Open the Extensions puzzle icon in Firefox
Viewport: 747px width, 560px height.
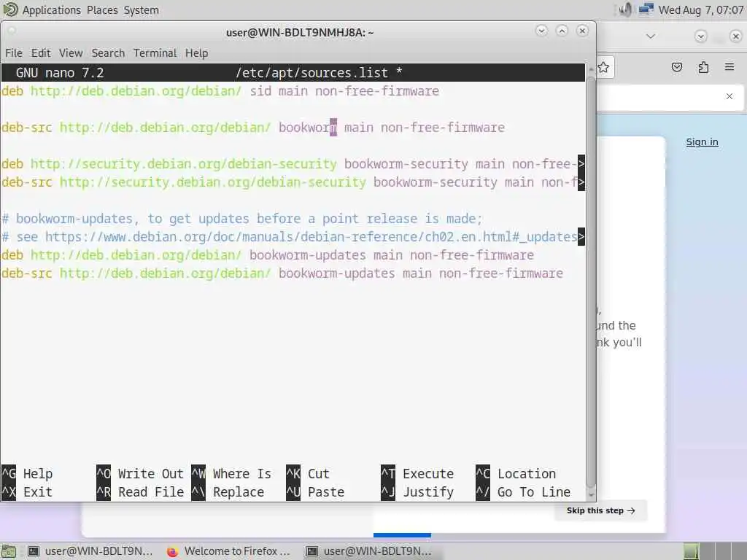pyautogui.click(x=703, y=67)
